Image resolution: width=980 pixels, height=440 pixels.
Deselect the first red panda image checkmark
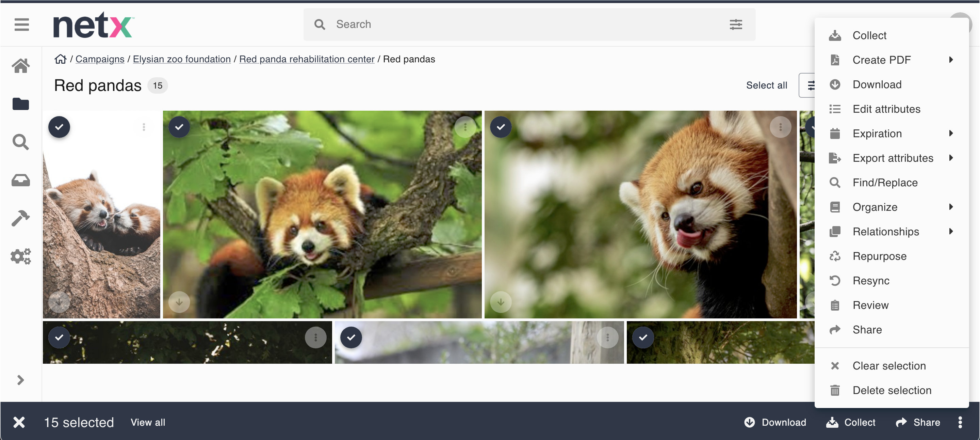(x=59, y=127)
